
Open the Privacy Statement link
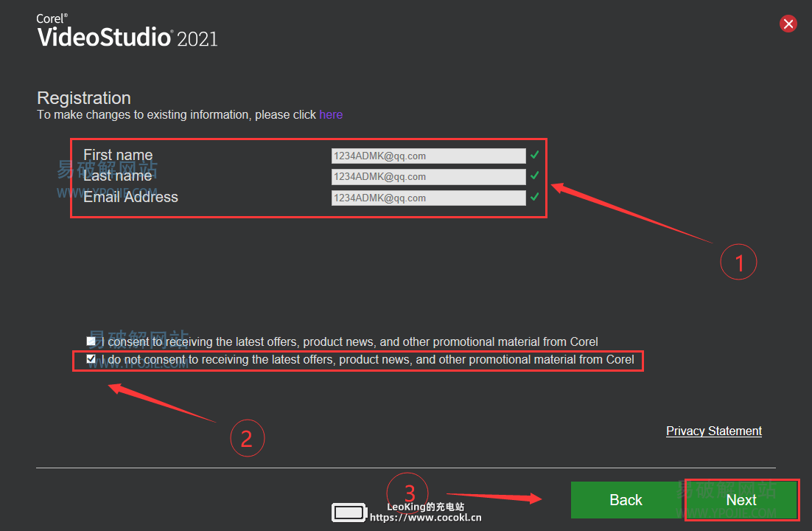[713, 431]
